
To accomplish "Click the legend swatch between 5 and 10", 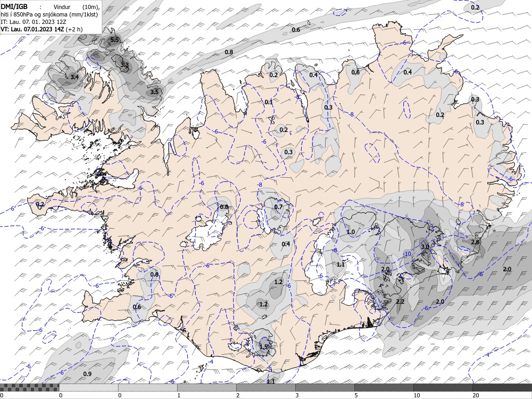I will pyautogui.click(x=384, y=387).
